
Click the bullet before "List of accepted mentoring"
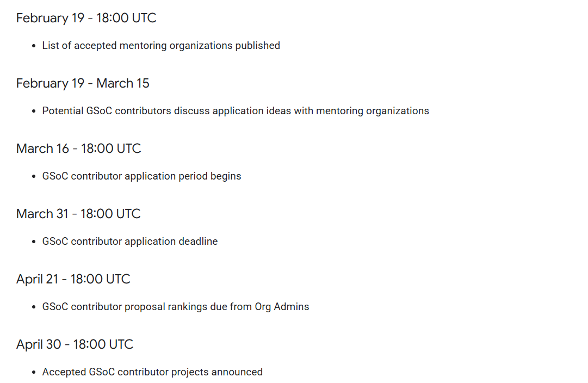click(x=34, y=46)
